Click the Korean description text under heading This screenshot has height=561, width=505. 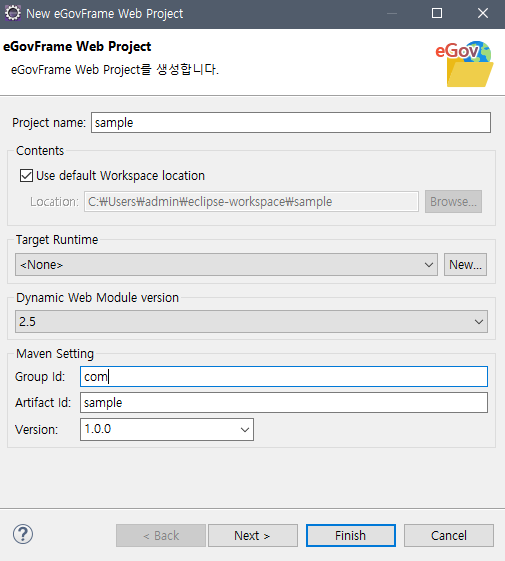[x=115, y=69]
